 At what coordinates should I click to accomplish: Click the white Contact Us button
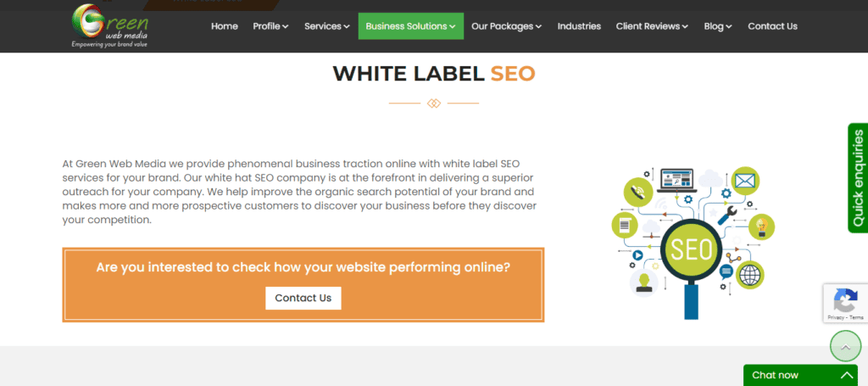pos(303,298)
